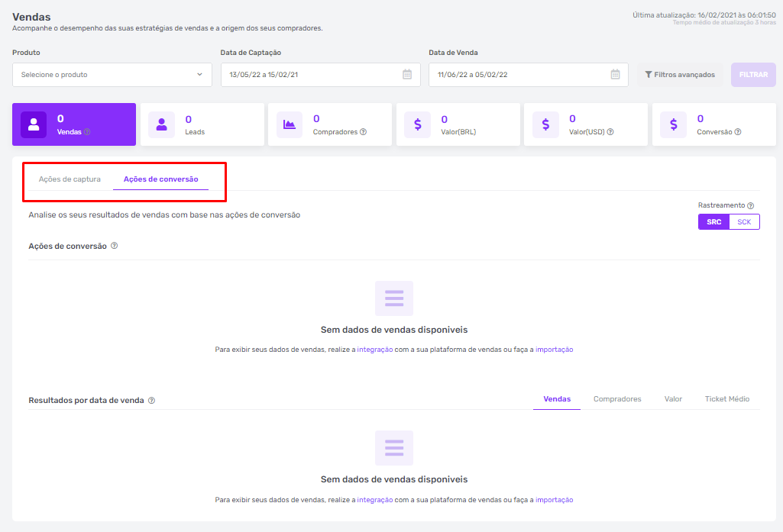Open calendar icon in Data de Captação field

pyautogui.click(x=407, y=74)
